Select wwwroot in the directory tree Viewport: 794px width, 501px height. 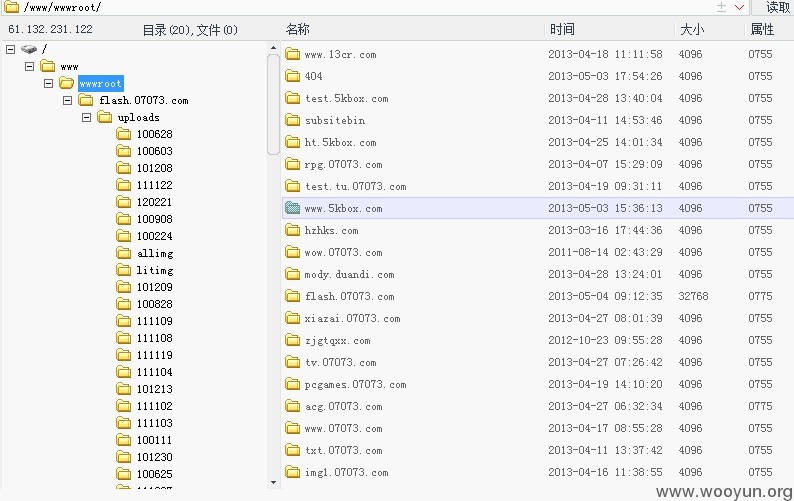pyautogui.click(x=100, y=83)
